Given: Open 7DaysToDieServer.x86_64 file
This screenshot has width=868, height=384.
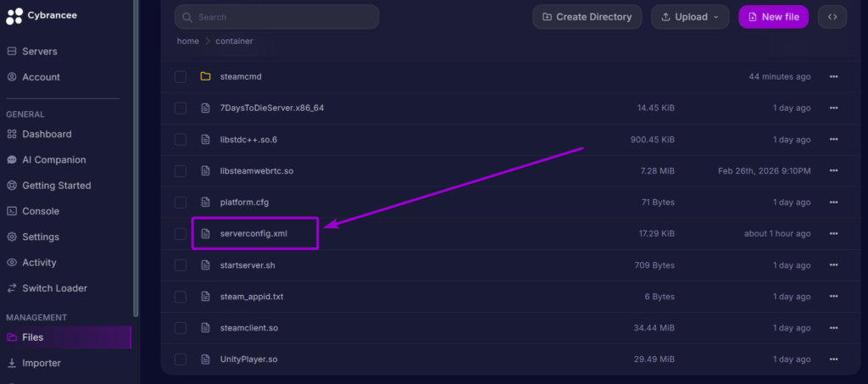Looking at the screenshot, I should [x=272, y=108].
